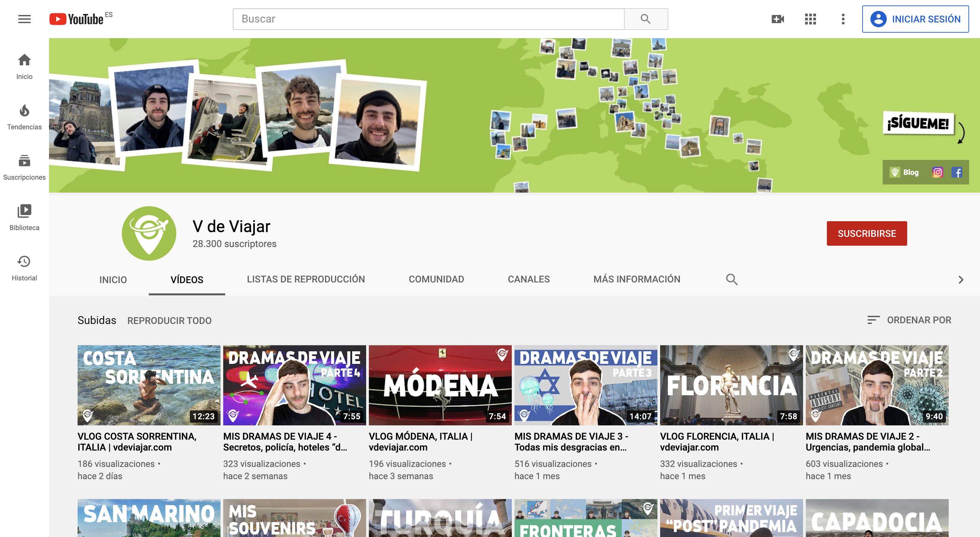Screen dimensions: 980x537
Task: Open Suscripciones in sidebar
Action: 24,167
